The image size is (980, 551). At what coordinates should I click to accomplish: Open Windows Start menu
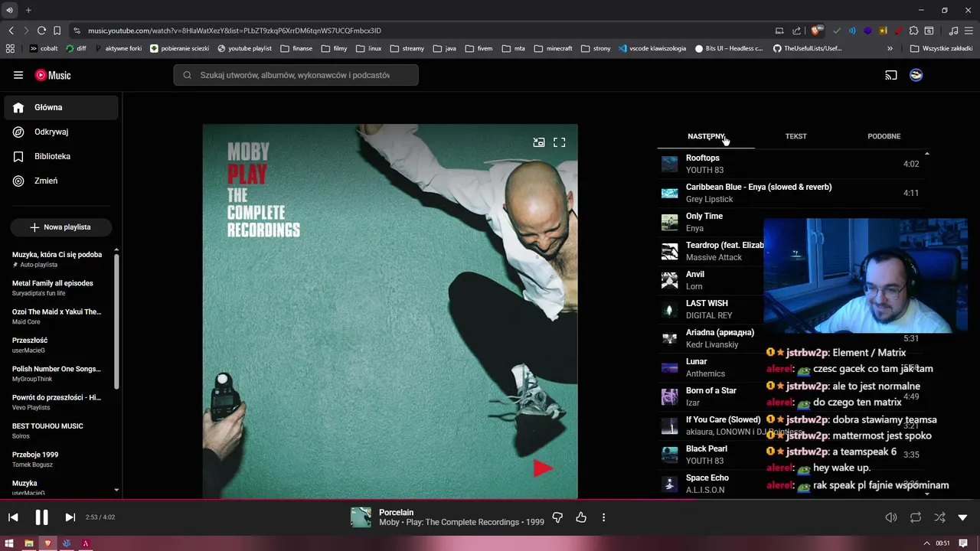[x=10, y=543]
